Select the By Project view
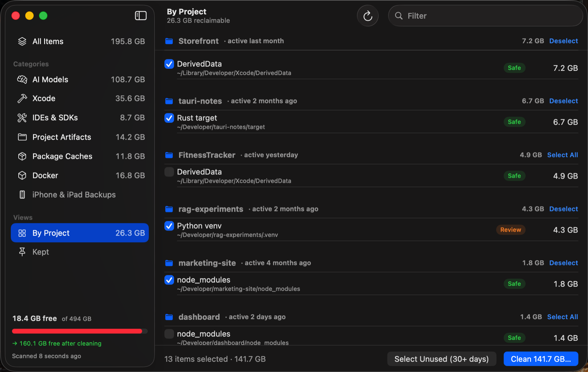588x372 pixels. coord(80,233)
